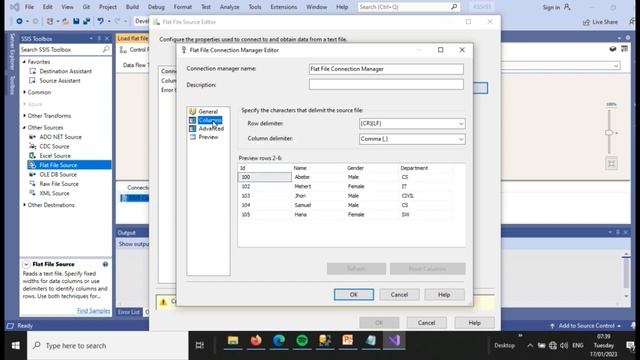Click Help in Flat File Connection Manager Editor
Image resolution: width=640 pixels, height=360 pixels.
[444, 295]
